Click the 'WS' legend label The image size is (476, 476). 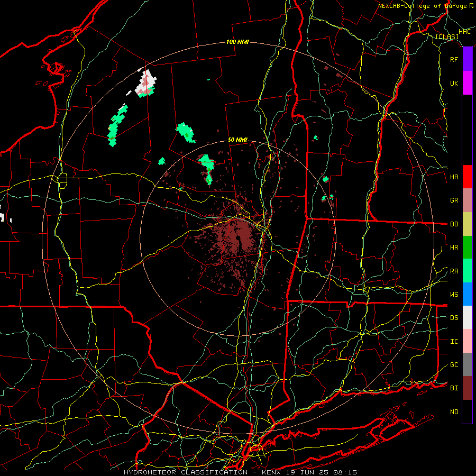pos(454,295)
